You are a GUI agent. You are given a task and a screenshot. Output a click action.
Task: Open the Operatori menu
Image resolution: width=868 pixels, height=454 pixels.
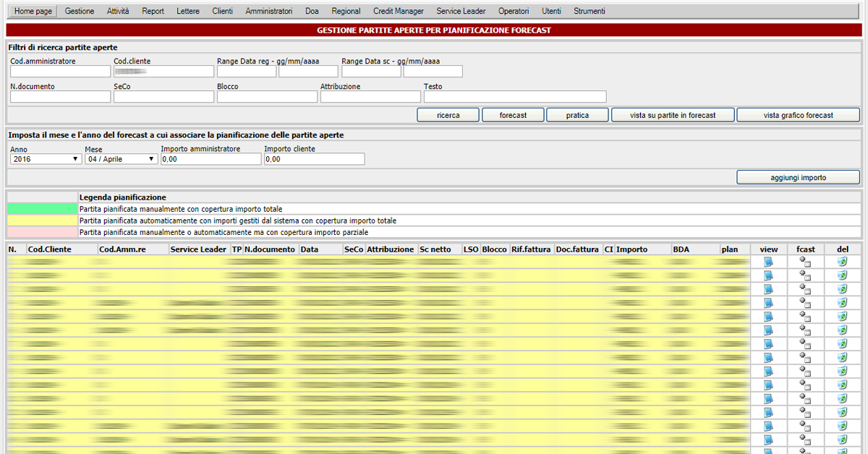point(514,12)
